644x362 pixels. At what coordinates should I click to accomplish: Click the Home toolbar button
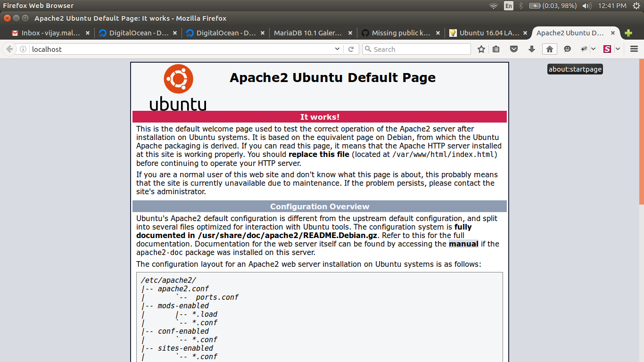pos(549,49)
